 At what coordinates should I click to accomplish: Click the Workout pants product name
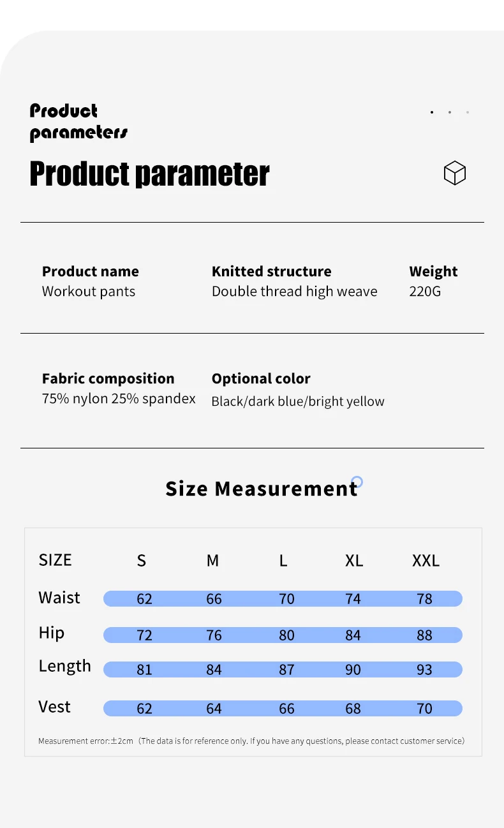(x=89, y=292)
